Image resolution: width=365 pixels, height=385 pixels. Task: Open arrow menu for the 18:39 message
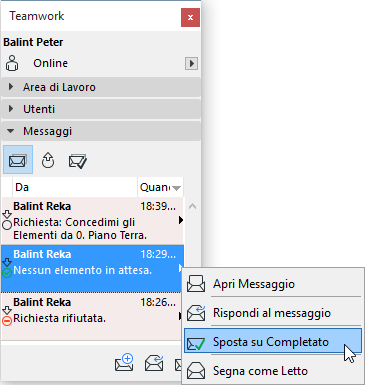181,220
